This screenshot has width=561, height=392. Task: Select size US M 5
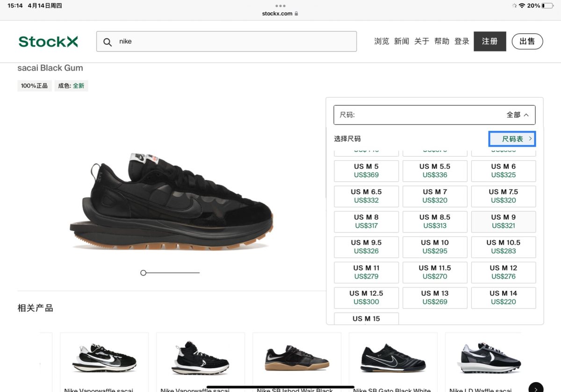tap(367, 171)
